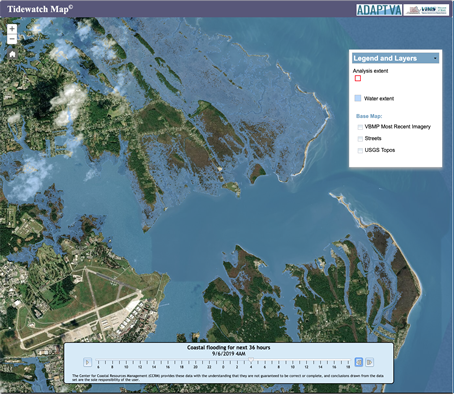This screenshot has width=454, height=394.
Task: Reset map to home extent
Action: pyautogui.click(x=12, y=54)
